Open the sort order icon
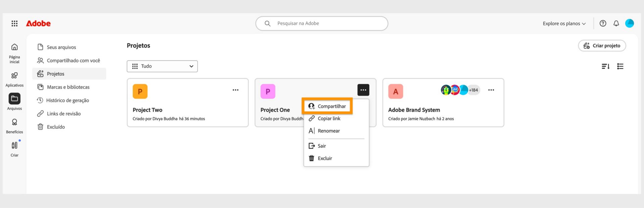The height and width of the screenshot is (208, 644). (x=605, y=66)
